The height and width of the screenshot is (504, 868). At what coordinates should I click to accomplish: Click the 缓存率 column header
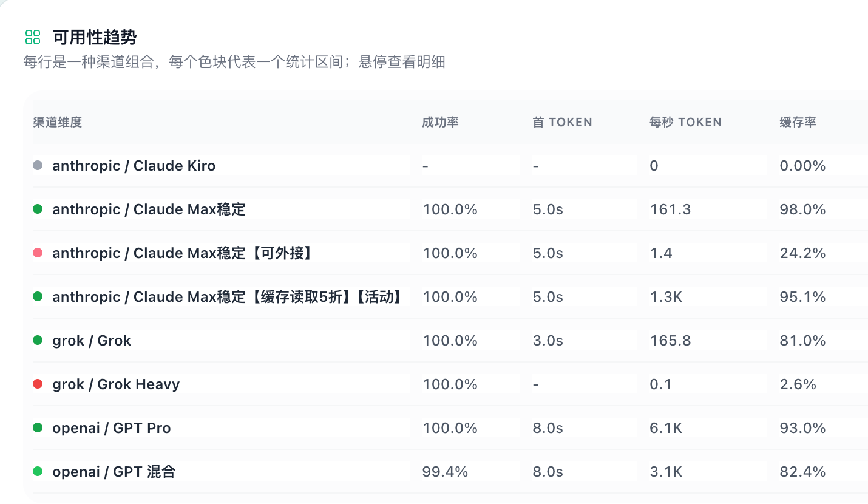coord(798,122)
